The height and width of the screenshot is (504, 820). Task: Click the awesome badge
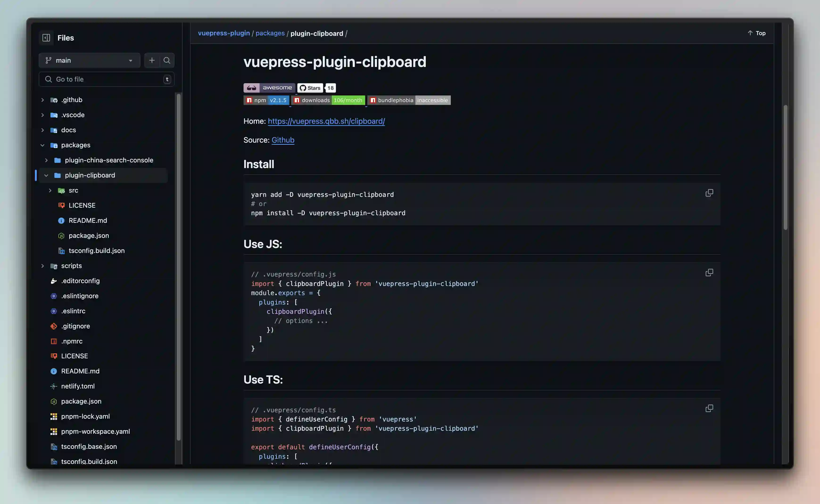[x=269, y=88]
